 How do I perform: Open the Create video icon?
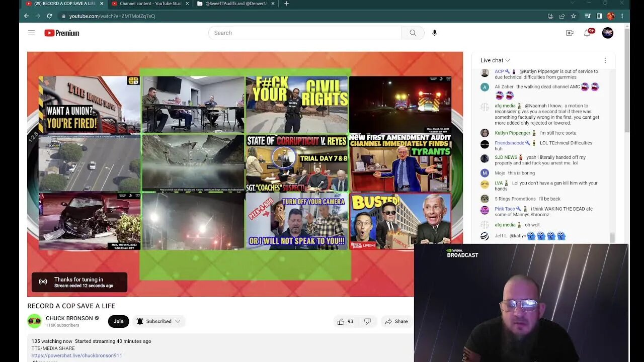(570, 33)
